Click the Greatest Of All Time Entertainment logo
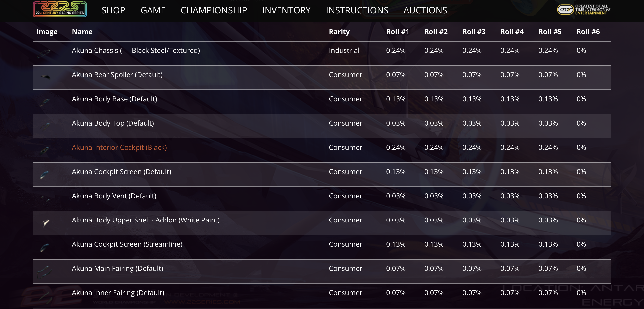This screenshot has height=309, width=644. pyautogui.click(x=583, y=10)
